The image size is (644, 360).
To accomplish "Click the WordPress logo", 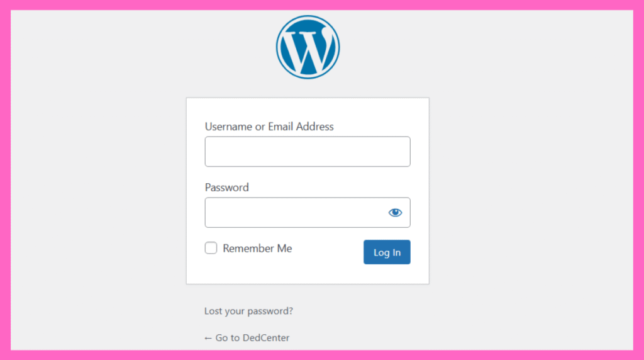I will 308,47.
